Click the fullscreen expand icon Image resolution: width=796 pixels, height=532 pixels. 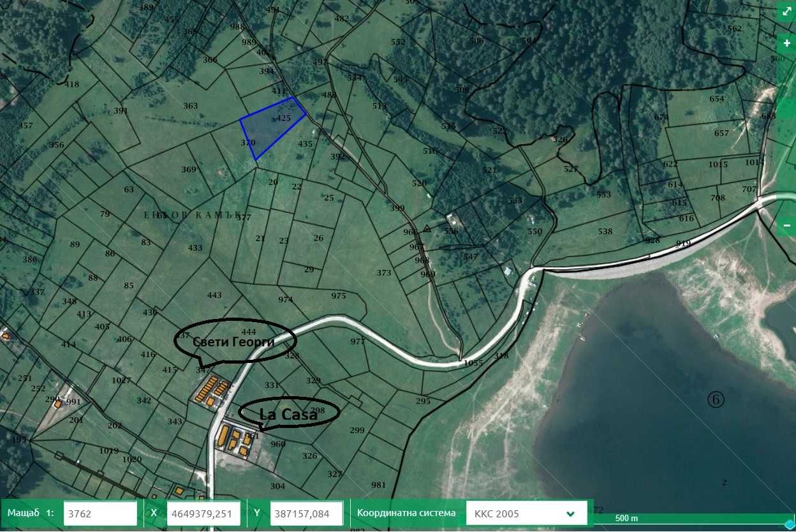[786, 11]
